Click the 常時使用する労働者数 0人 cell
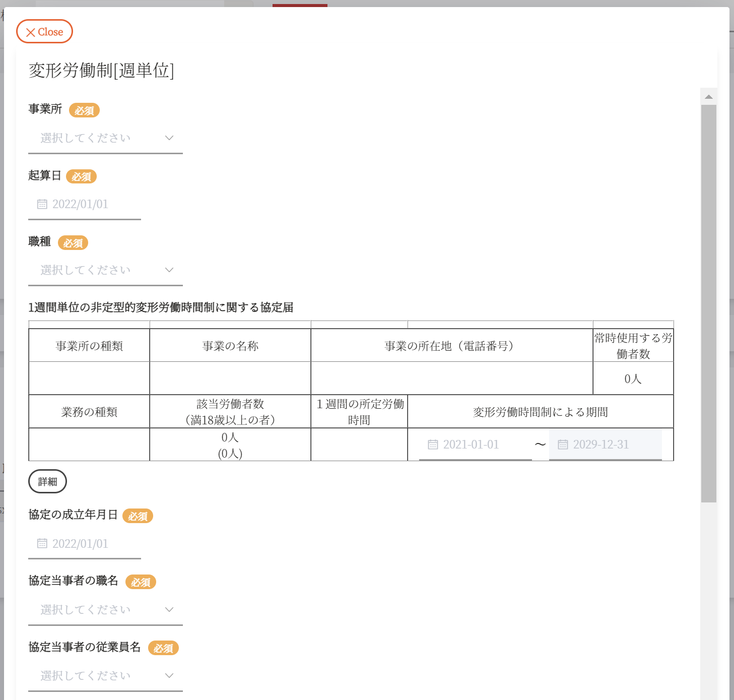The height and width of the screenshot is (700, 734). pyautogui.click(x=633, y=378)
